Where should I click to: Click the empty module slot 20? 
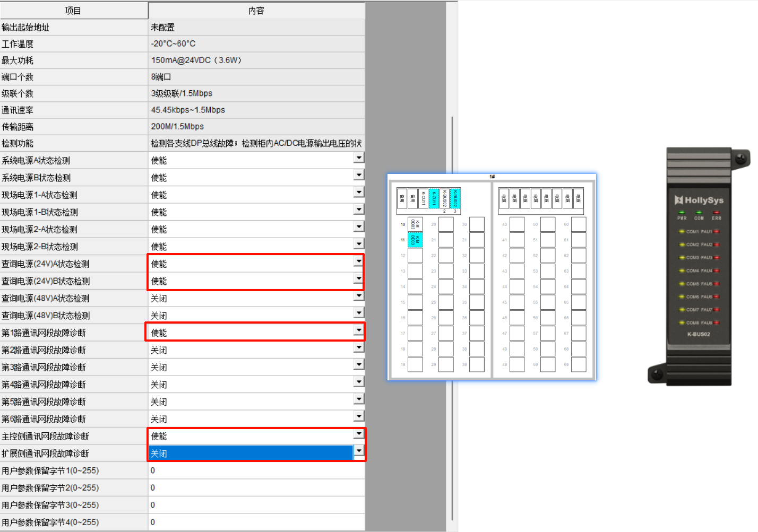point(446,224)
